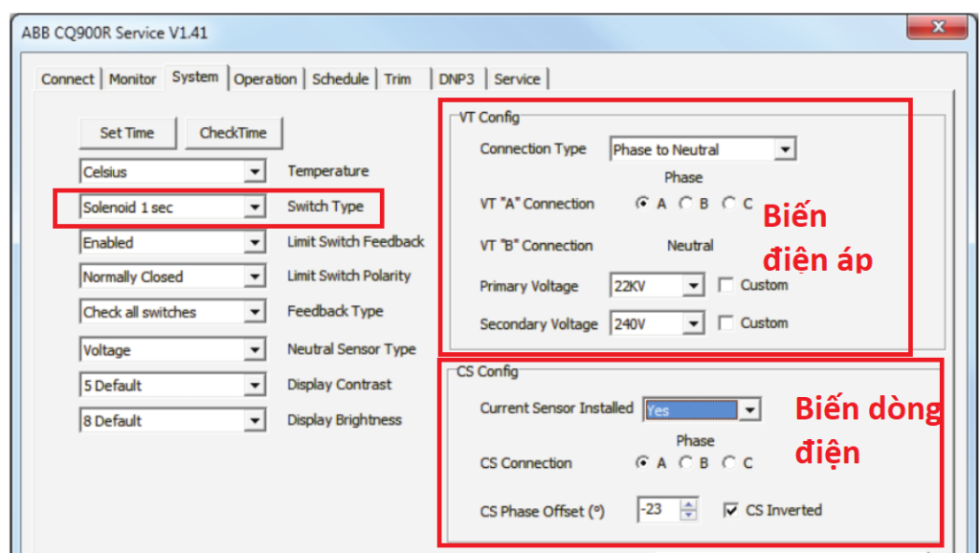Expand the Current Sensor Installed dropdown
Screen dimensions: 980x553
click(x=750, y=410)
